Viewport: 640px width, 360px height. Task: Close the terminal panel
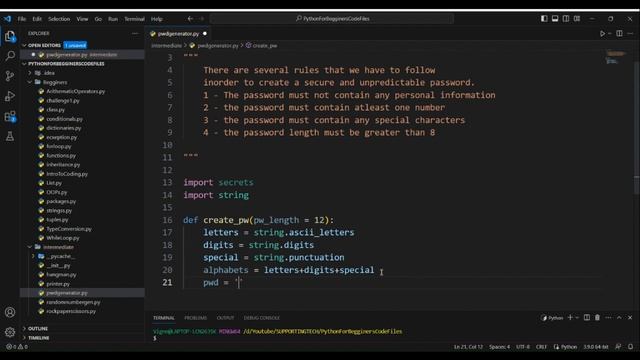click(630, 318)
